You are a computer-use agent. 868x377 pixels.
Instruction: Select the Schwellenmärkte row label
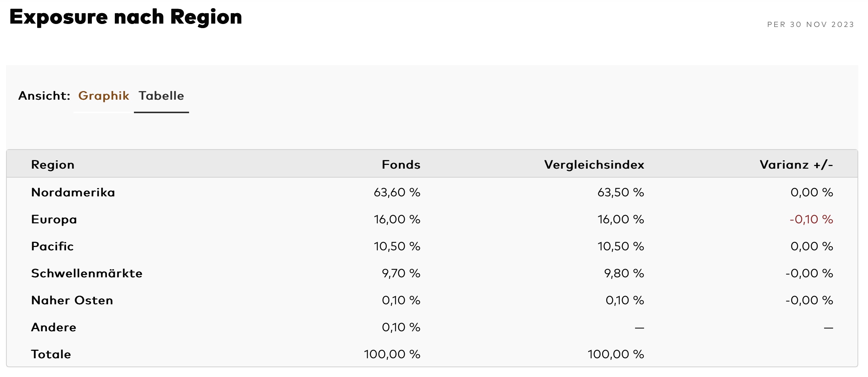point(87,273)
